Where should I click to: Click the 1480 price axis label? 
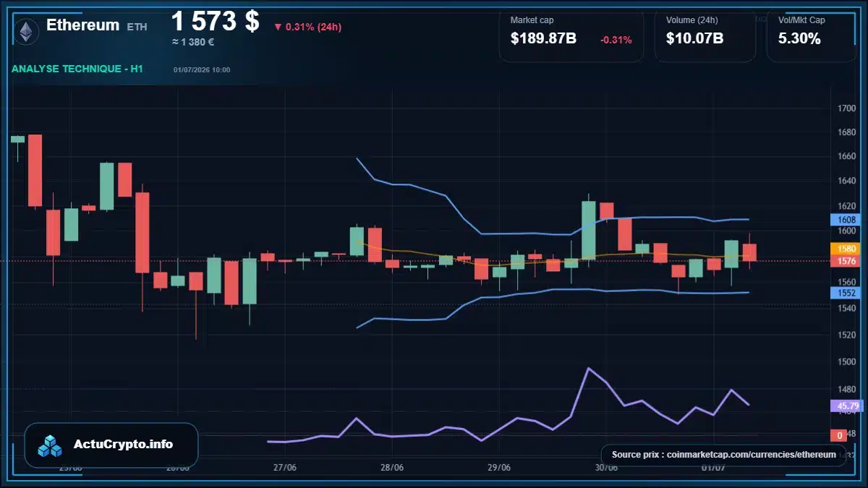[846, 389]
